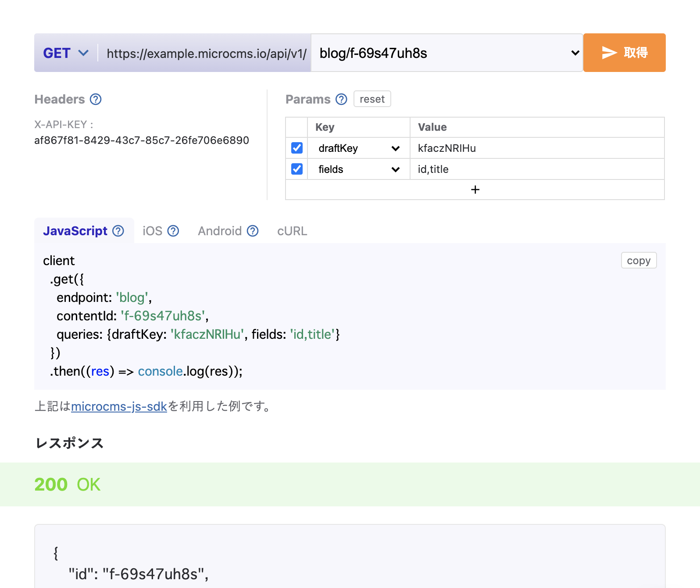This screenshot has height=588, width=700.
Task: Open the JavaScript help question mark icon
Action: coord(118,231)
